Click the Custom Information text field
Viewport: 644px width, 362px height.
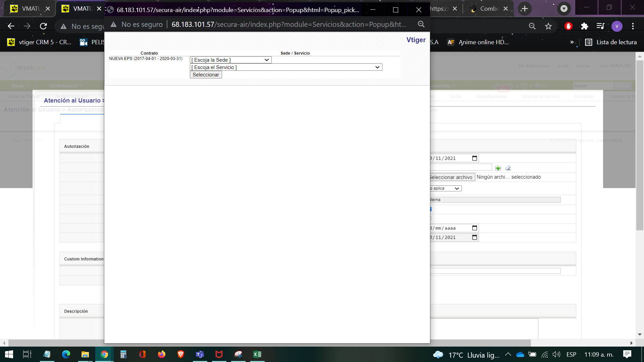pos(495,271)
